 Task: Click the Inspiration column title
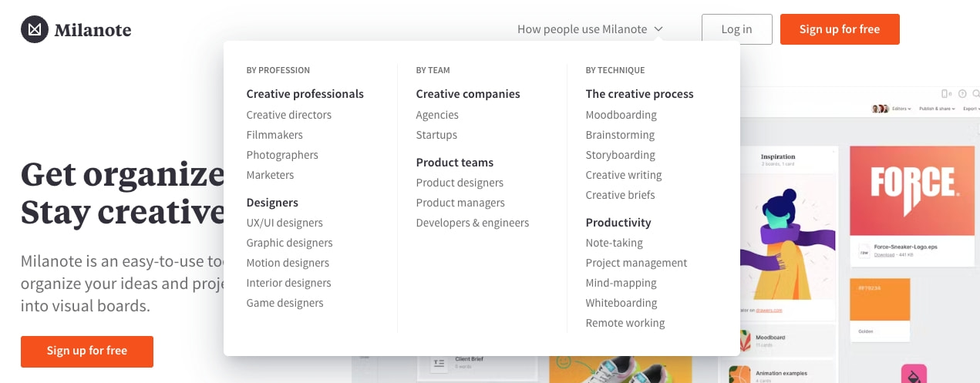(x=778, y=156)
